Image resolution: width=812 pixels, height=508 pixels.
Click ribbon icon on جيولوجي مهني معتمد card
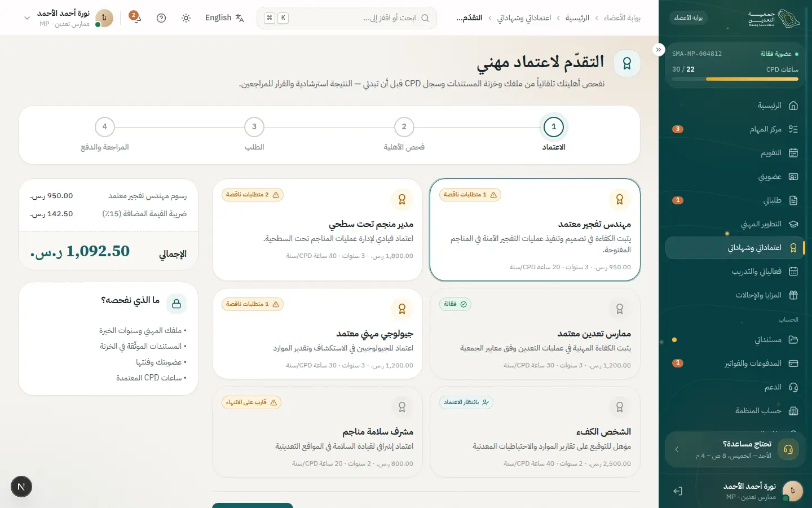click(402, 309)
